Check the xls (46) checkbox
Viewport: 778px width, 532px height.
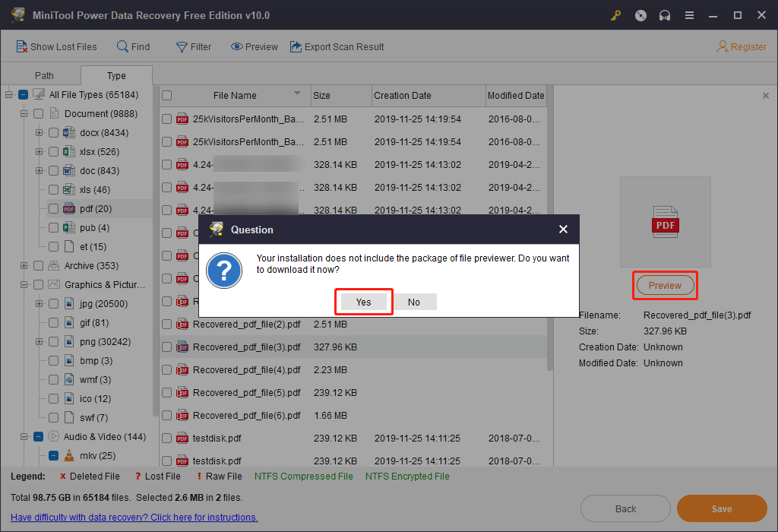[54, 189]
